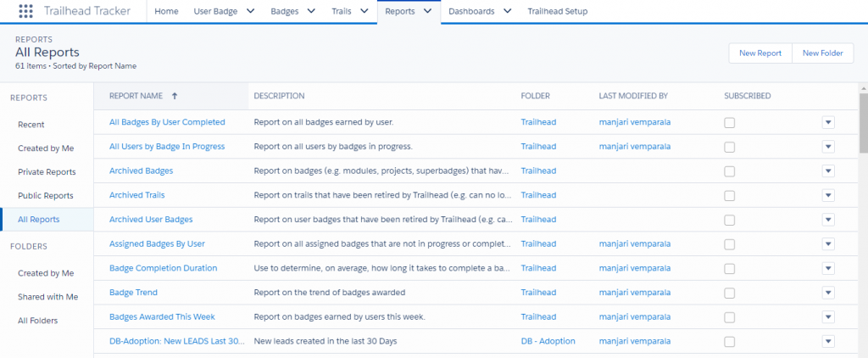Expand the Dashboards tab chevron
Screen dimensions: 868x358
[507, 11]
